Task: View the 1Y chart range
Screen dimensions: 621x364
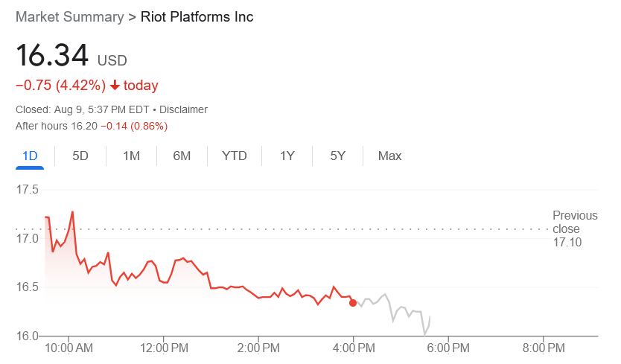Action: pos(287,156)
